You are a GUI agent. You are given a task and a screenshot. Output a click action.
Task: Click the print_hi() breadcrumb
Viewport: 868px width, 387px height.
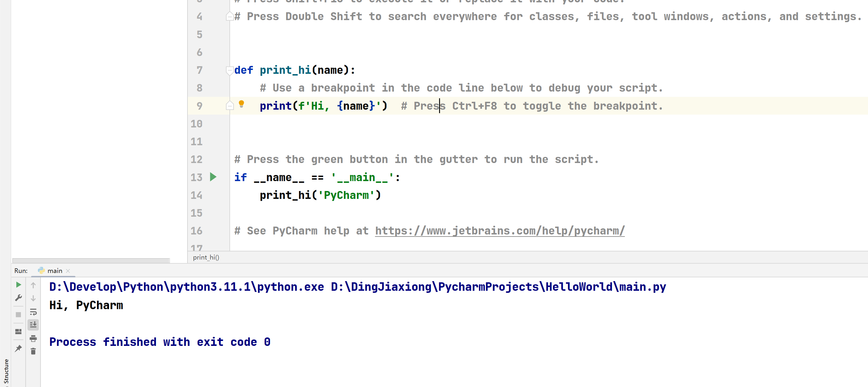[206, 258]
